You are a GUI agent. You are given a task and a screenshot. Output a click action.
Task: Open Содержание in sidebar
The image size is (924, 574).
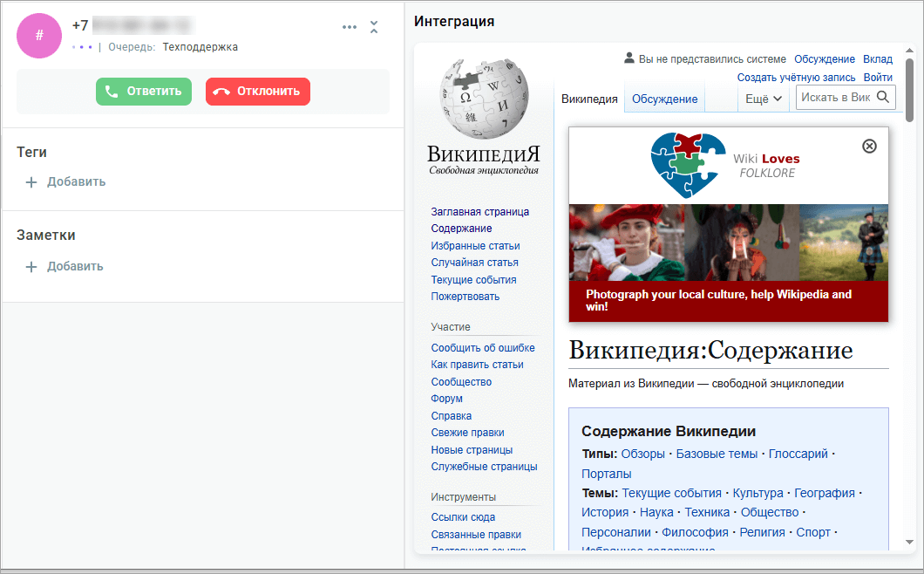461,229
